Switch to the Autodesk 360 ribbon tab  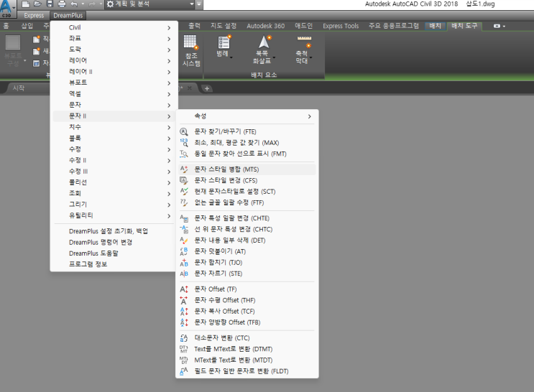pyautogui.click(x=266, y=26)
